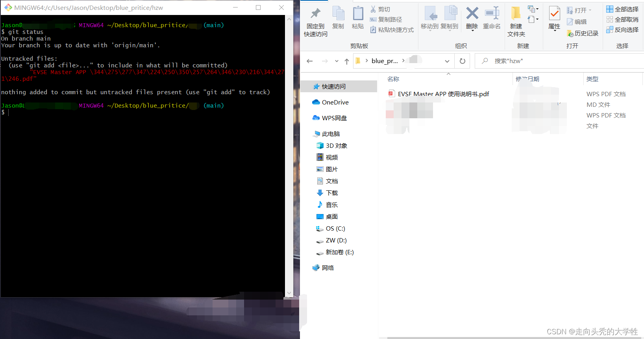The height and width of the screenshot is (339, 644).
Task: Go up one folder level
Action: [347, 61]
